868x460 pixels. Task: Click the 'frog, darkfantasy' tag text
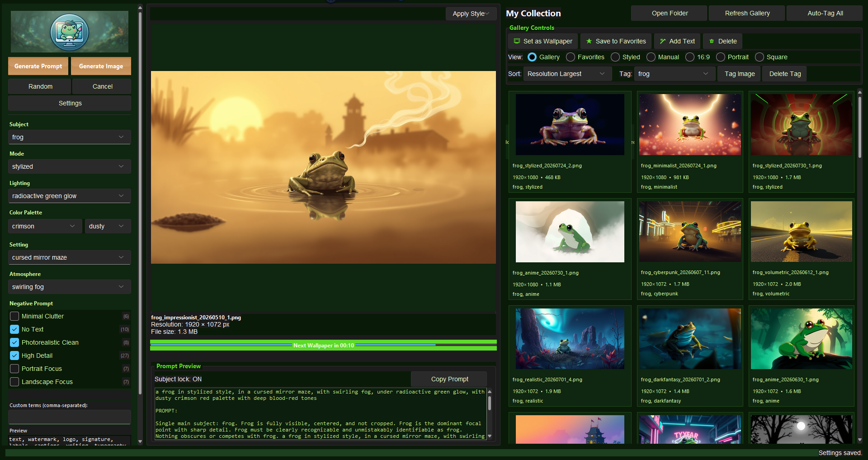pos(660,401)
